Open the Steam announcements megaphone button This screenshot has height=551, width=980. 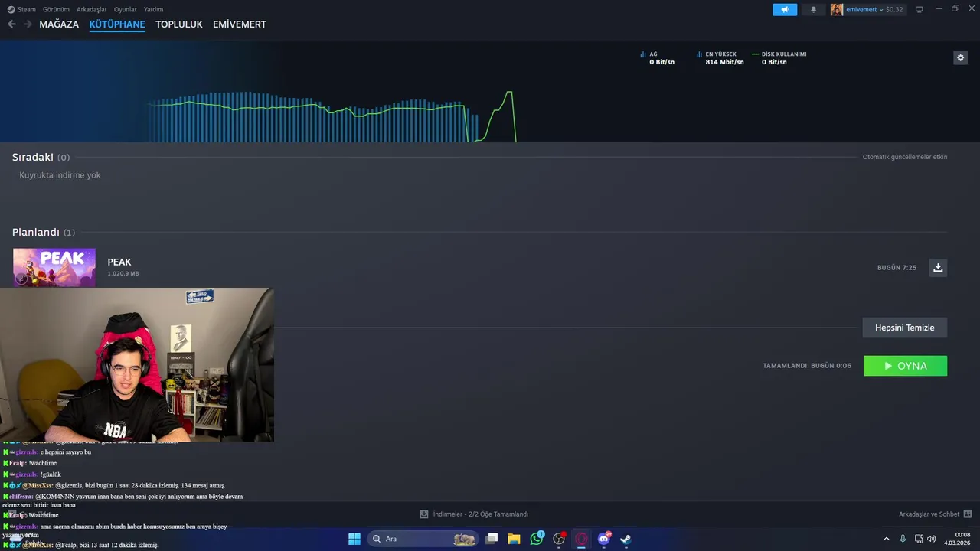[785, 9]
